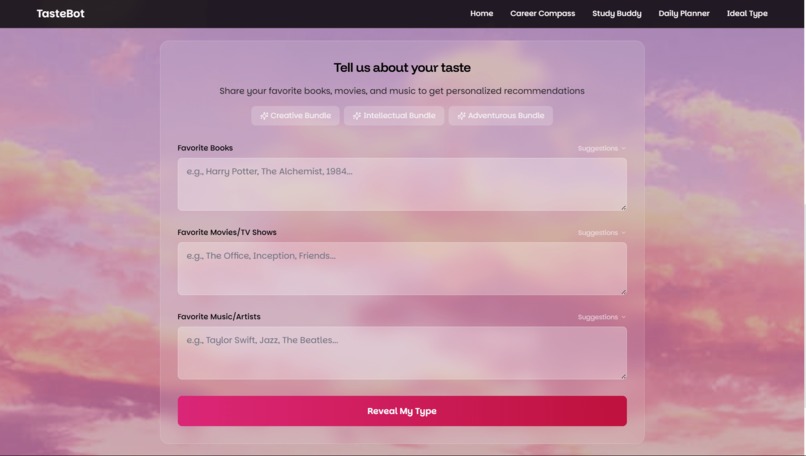This screenshot has width=806, height=456.
Task: Click sparkle icon on Creative Bundle
Action: point(264,116)
